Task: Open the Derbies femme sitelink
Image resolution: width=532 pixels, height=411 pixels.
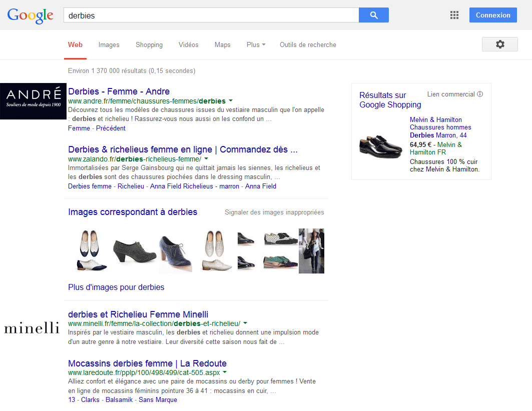Action: (90, 186)
